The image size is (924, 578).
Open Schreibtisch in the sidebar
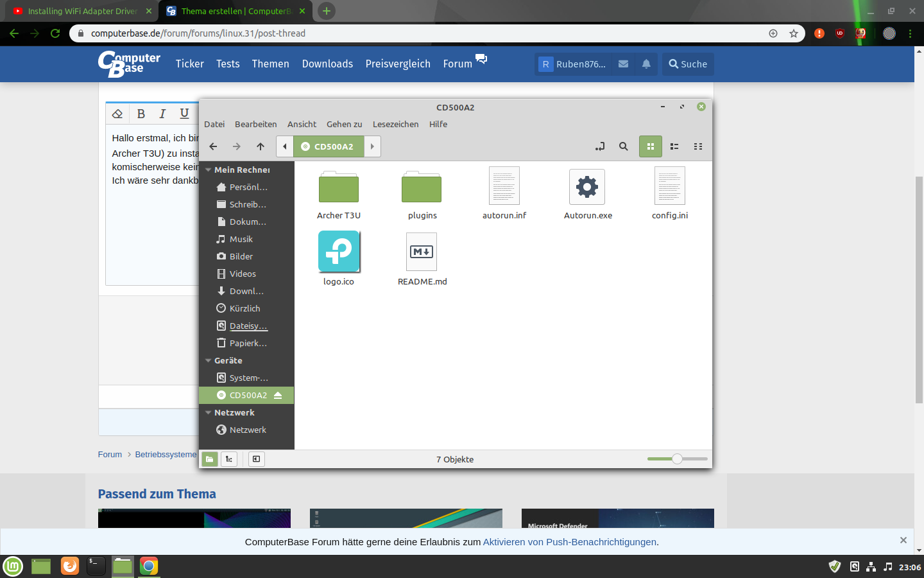pyautogui.click(x=246, y=205)
